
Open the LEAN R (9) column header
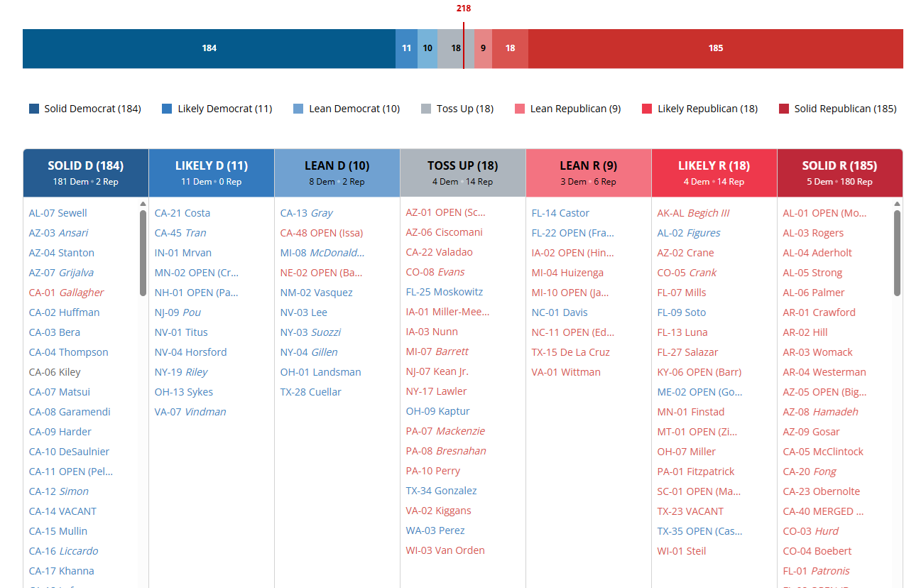[589, 173]
